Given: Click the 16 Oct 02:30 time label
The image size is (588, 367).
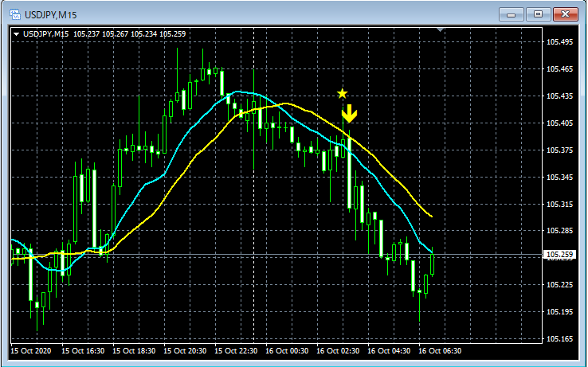Looking at the screenshot, I should click(339, 351).
